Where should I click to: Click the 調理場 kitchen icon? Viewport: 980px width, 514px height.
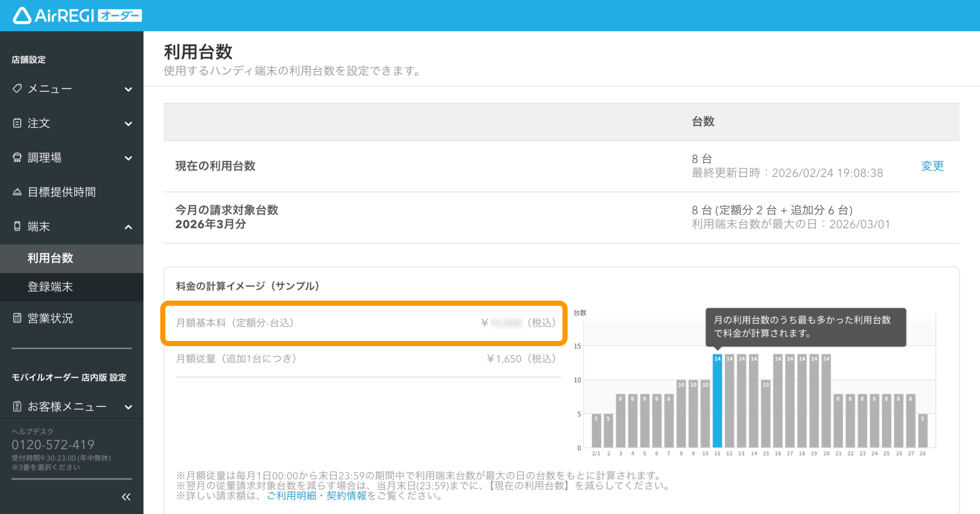[x=17, y=157]
